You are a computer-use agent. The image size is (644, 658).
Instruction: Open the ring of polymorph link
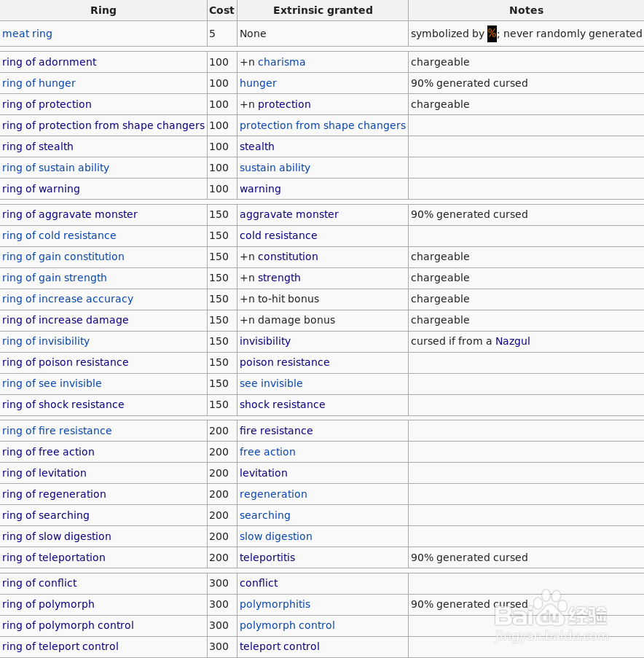click(x=48, y=604)
